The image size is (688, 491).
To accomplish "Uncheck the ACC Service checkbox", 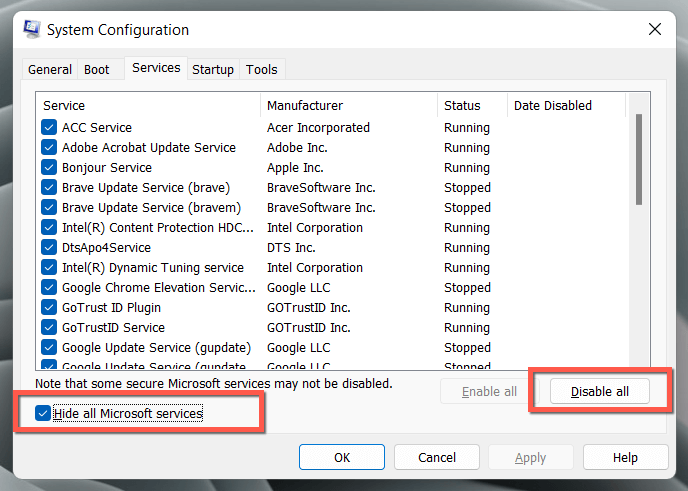I will [x=49, y=128].
